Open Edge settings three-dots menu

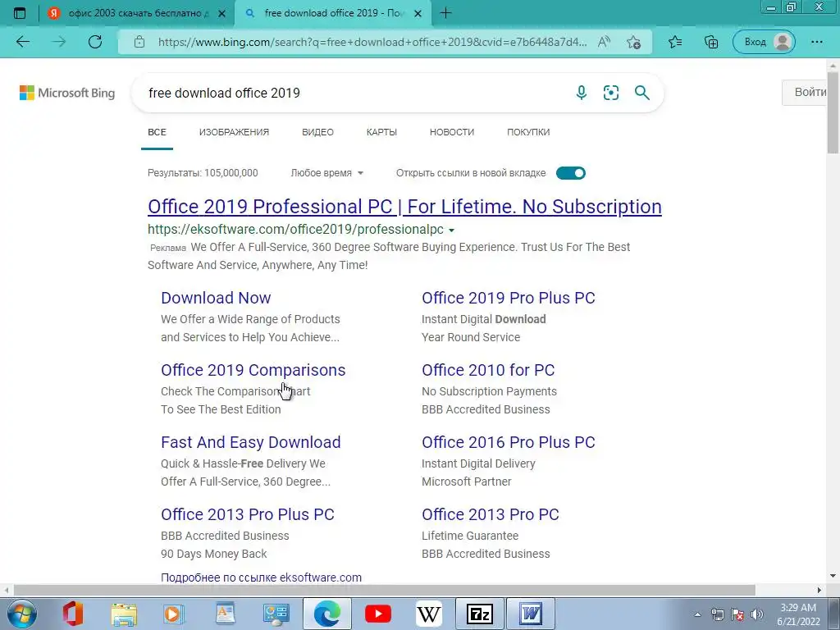coord(816,42)
